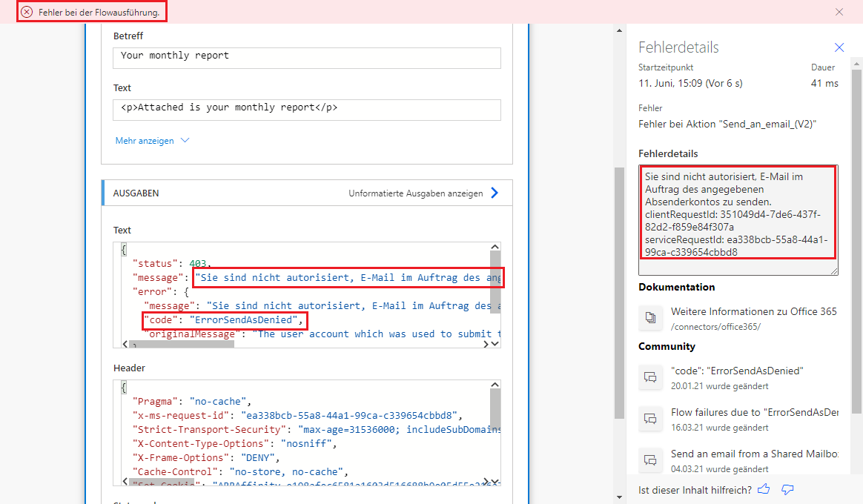Click chat icon beside Flow failures post

pos(650,419)
